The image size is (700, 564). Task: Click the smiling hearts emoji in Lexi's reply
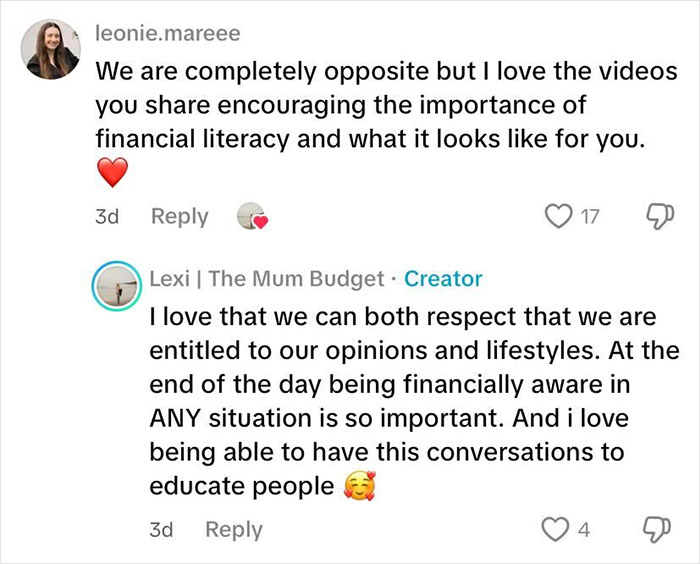[x=358, y=487]
